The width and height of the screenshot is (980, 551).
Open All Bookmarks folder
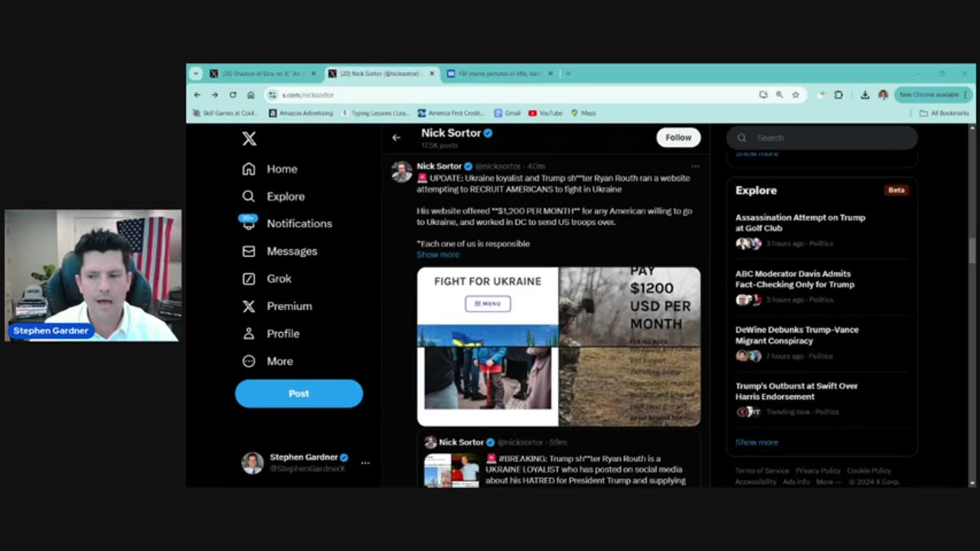944,113
